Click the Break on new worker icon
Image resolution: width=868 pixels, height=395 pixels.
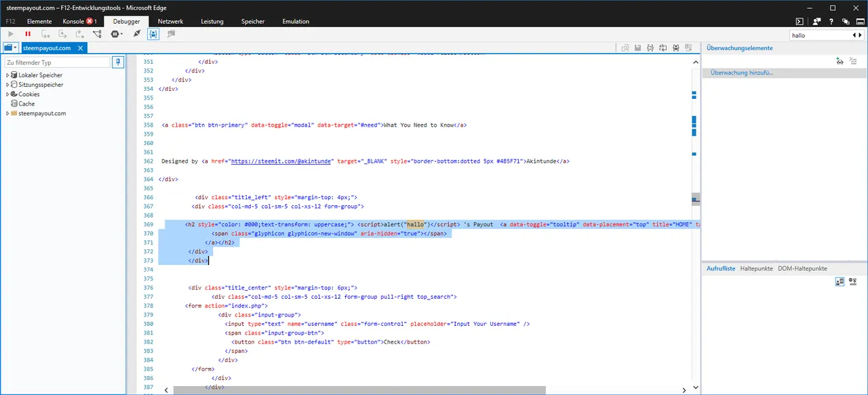pos(98,34)
